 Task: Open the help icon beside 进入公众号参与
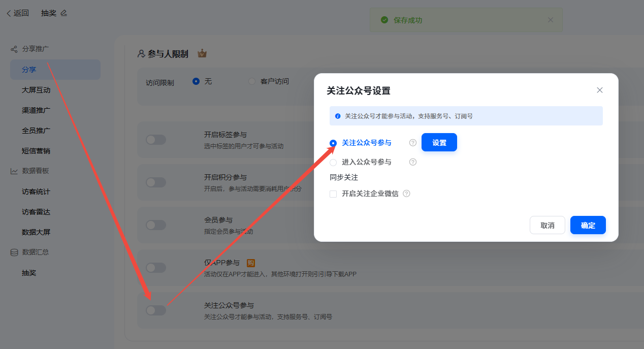(x=413, y=162)
